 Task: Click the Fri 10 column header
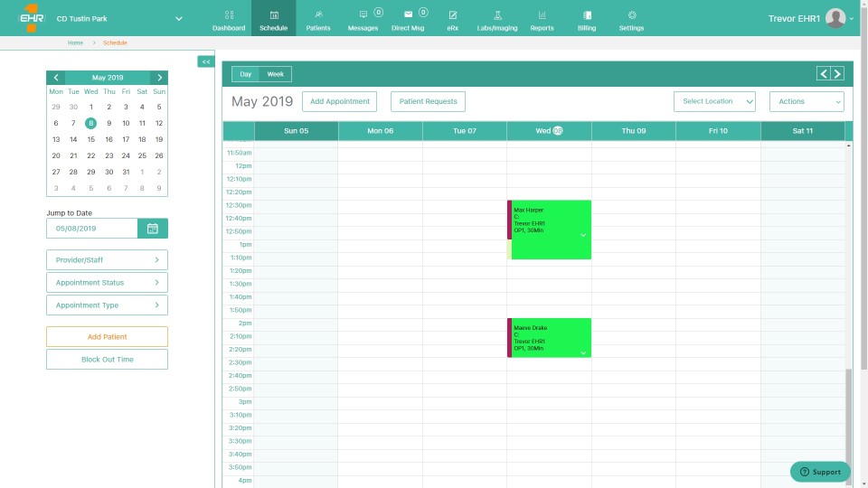click(718, 131)
